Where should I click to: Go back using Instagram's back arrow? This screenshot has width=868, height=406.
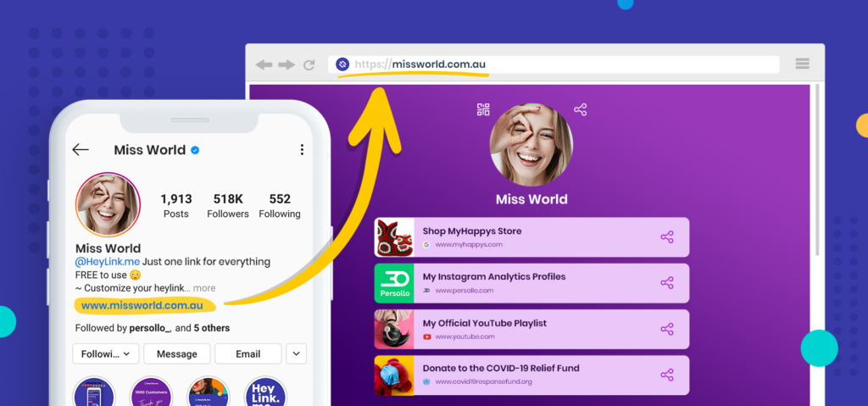(x=81, y=150)
